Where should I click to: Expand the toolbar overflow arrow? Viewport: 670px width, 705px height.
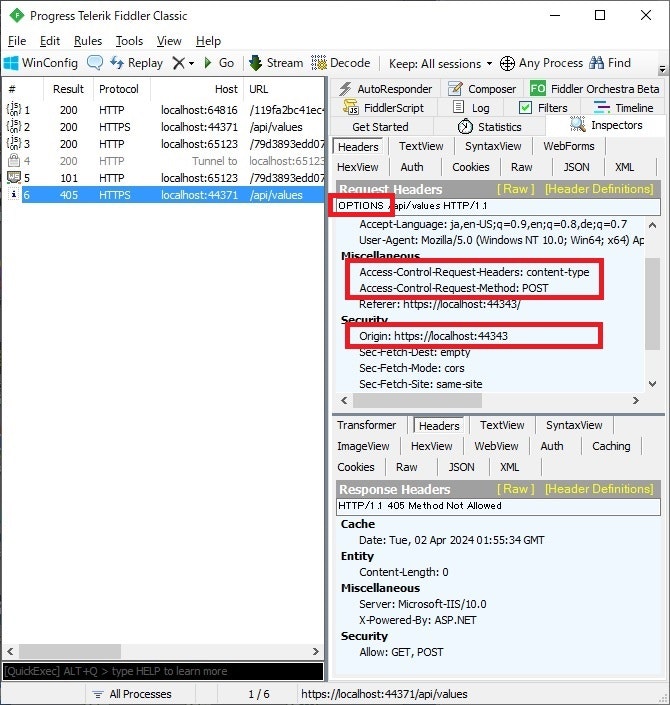[662, 69]
